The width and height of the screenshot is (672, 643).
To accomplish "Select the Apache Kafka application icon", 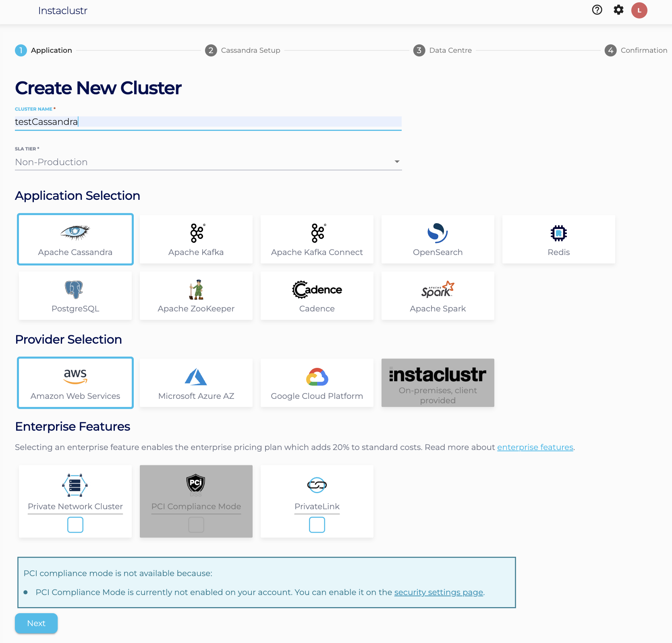I will 196,234.
